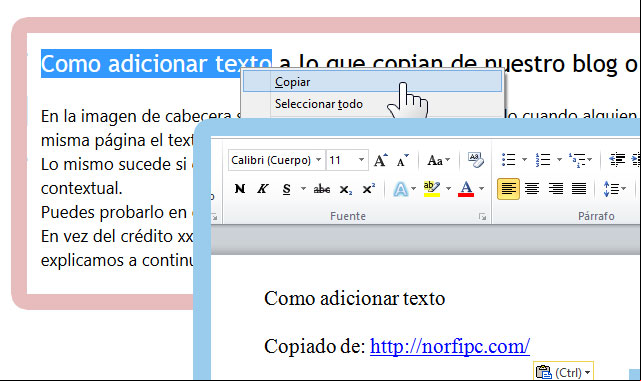The height and width of the screenshot is (381, 641).
Task: Apply the red font color
Action: (x=466, y=188)
